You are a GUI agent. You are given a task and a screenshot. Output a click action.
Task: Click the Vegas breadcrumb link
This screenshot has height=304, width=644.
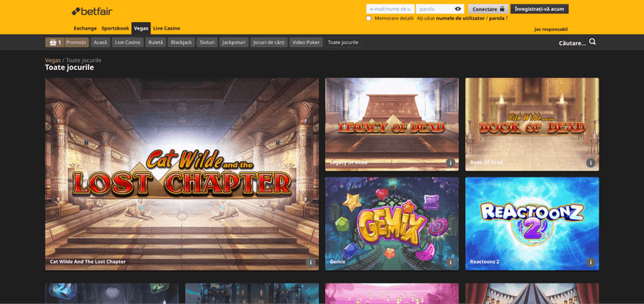click(x=52, y=61)
